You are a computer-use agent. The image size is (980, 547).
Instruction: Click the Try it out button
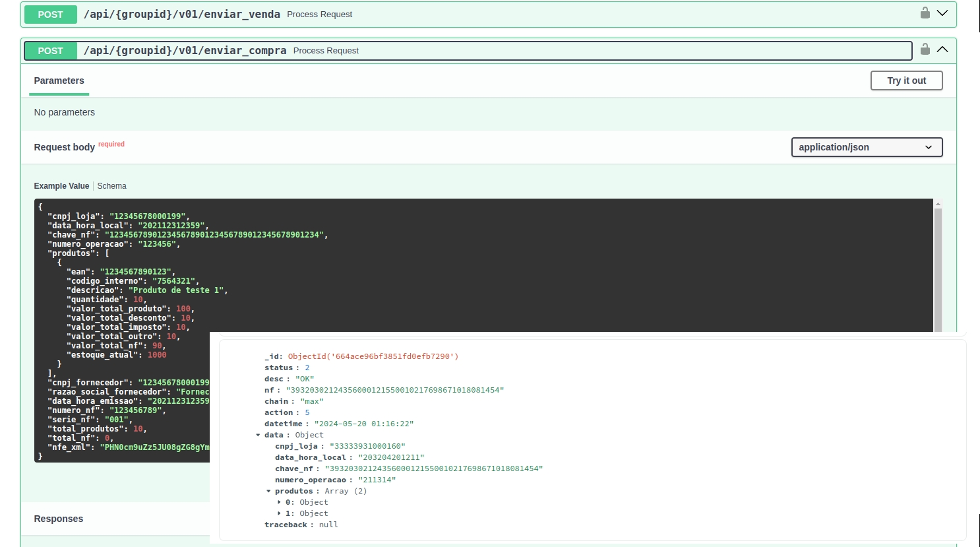pyautogui.click(x=906, y=80)
